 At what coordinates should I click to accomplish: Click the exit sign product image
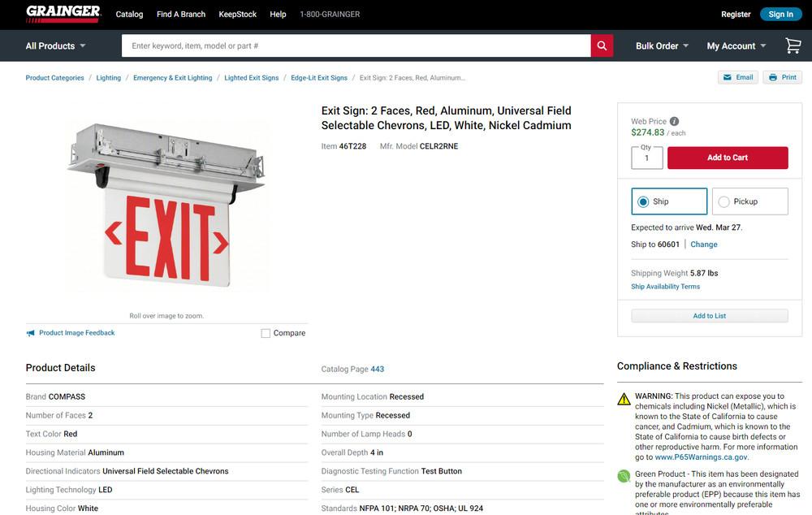pyautogui.click(x=166, y=206)
